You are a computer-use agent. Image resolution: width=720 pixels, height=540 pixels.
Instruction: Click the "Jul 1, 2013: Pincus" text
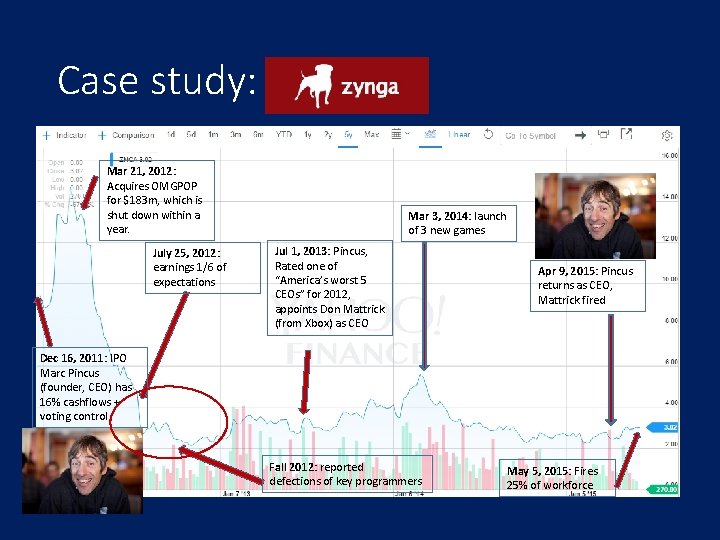[x=321, y=252]
